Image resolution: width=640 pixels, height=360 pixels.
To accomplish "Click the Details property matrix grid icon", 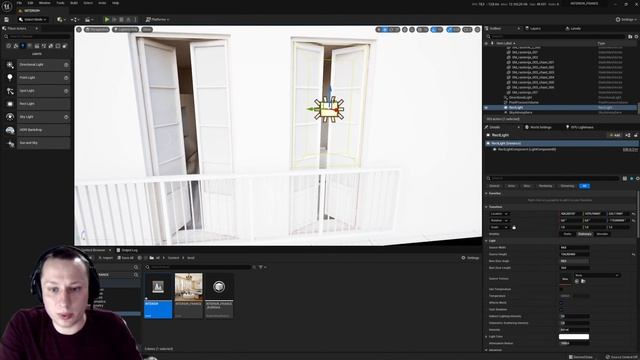I will coord(624,178).
